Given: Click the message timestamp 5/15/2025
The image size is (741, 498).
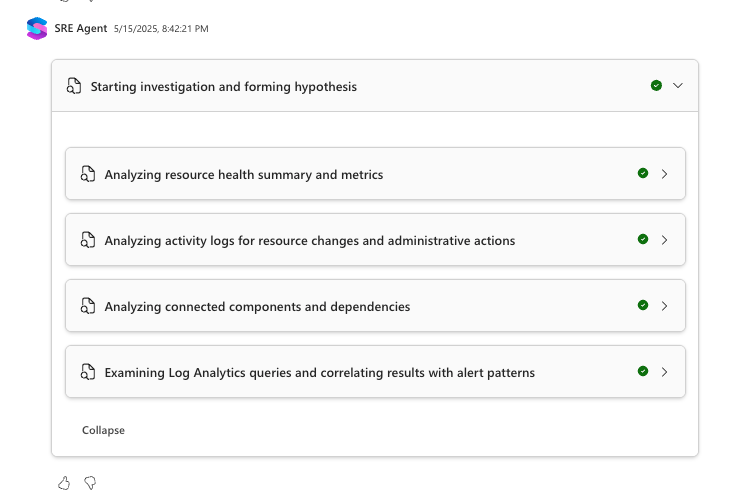Looking at the screenshot, I should click(162, 29).
